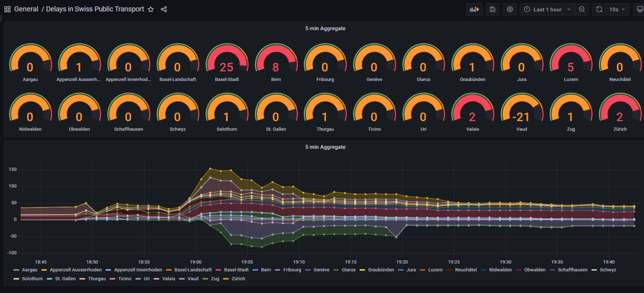Refresh the dashboard data
Image resolution: width=644 pixels, height=293 pixels.
point(599,9)
